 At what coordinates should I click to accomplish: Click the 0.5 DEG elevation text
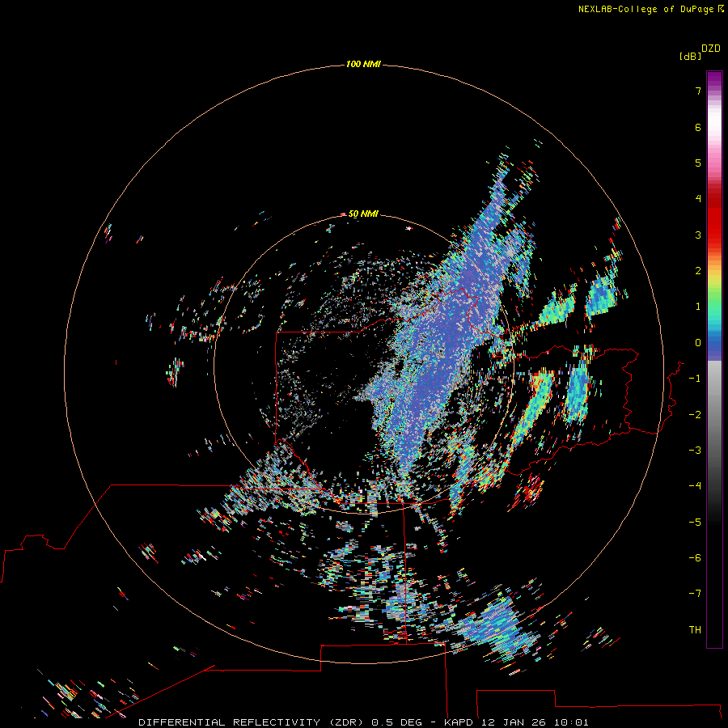[x=396, y=722]
